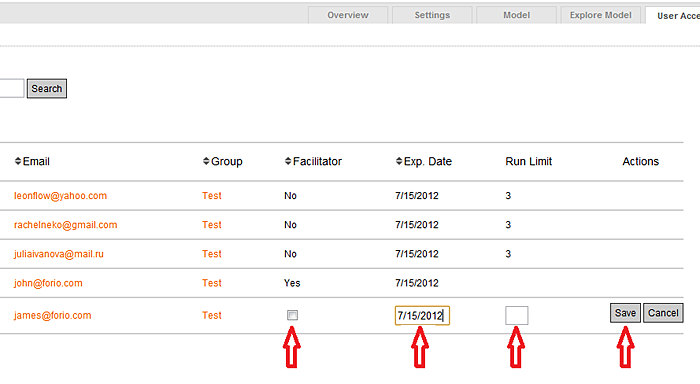Select the User Access tab
Image resolution: width=700 pixels, height=384 pixels.
(673, 16)
